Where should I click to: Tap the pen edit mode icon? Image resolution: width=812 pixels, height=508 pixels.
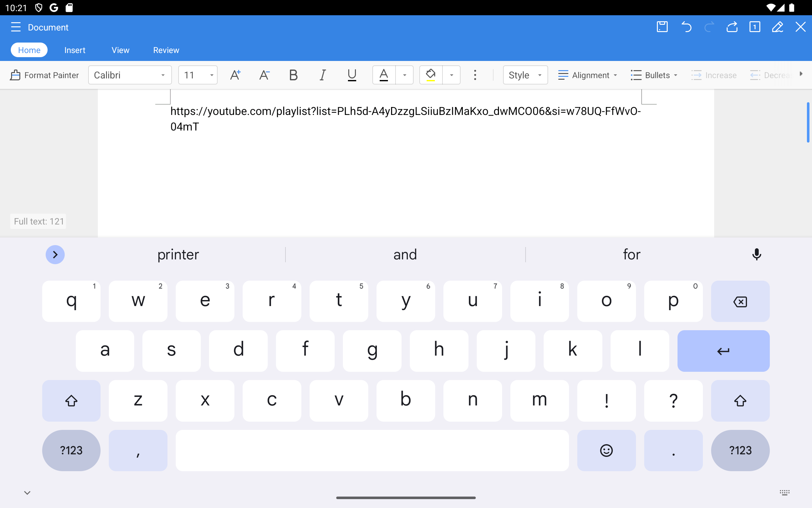(x=777, y=27)
